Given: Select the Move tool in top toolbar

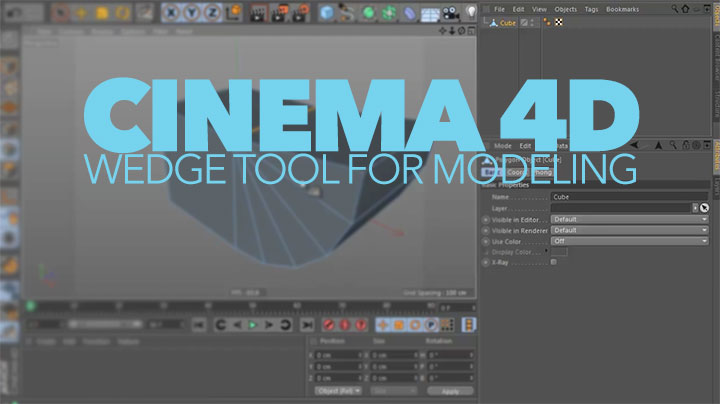Looking at the screenshot, I should tap(81, 12).
